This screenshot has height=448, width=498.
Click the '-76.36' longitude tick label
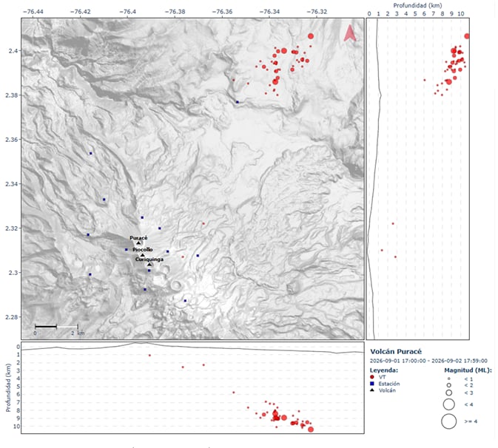(222, 12)
